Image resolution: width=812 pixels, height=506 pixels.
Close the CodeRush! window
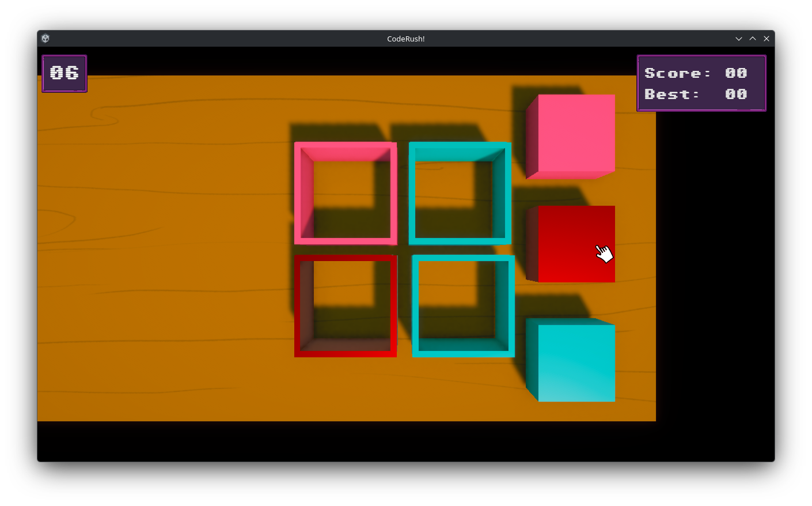click(767, 39)
